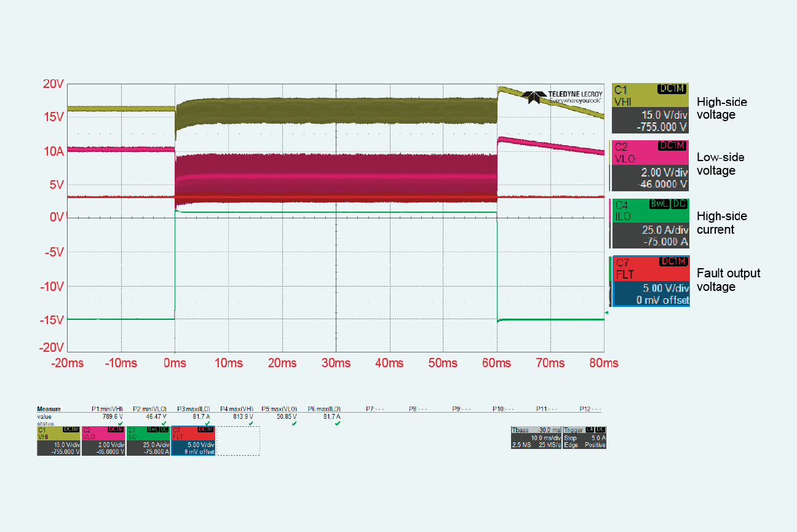Click the green status checkmark under P1:min(VHI)
Image resolution: width=797 pixels, height=532 pixels.
121,424
